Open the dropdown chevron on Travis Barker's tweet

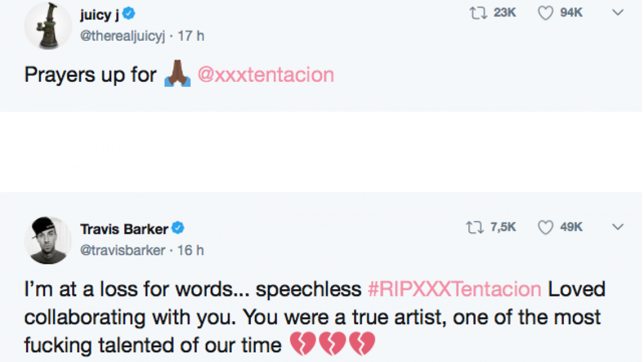(x=617, y=227)
